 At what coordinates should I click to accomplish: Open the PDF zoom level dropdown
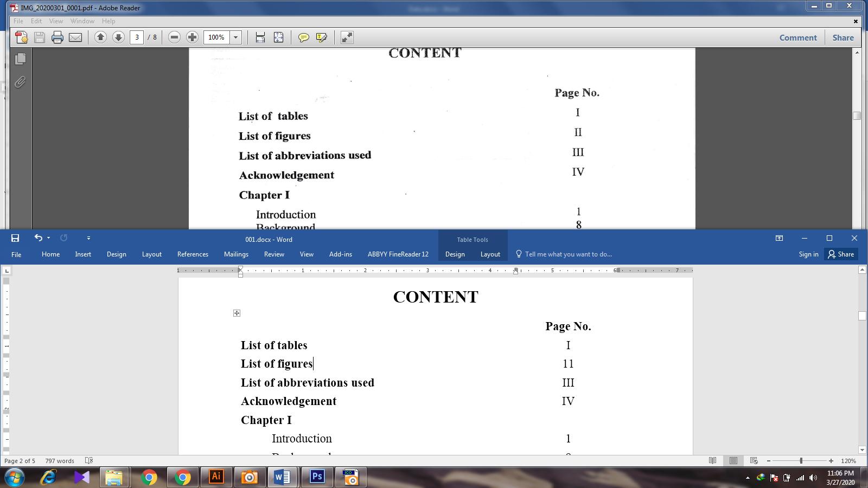coord(237,37)
